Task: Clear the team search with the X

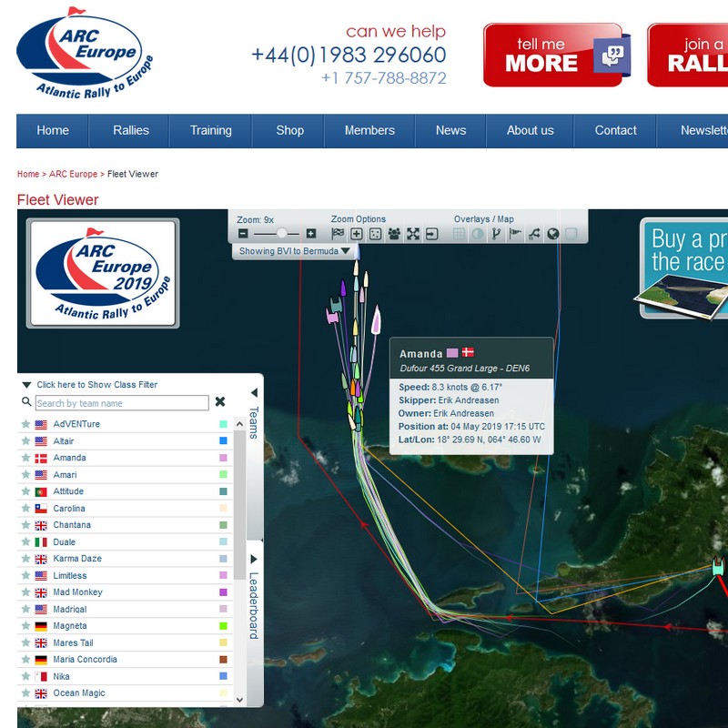Action: 220,401
